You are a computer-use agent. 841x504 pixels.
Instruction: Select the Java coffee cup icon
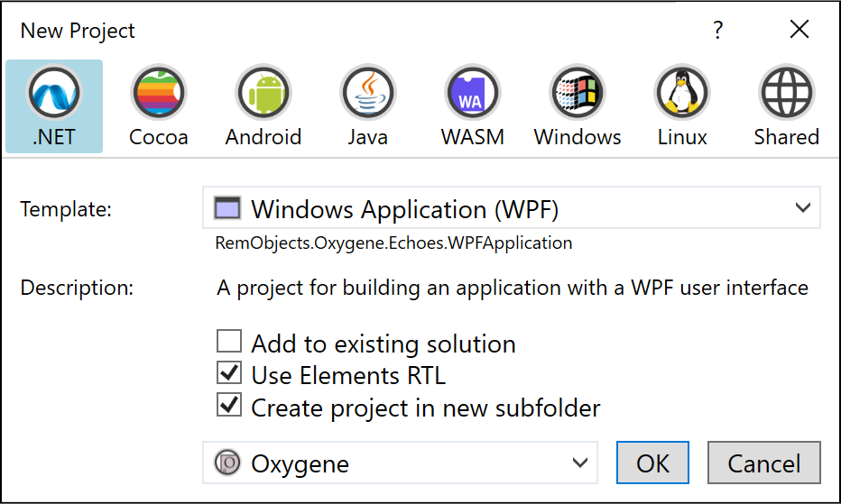click(368, 93)
